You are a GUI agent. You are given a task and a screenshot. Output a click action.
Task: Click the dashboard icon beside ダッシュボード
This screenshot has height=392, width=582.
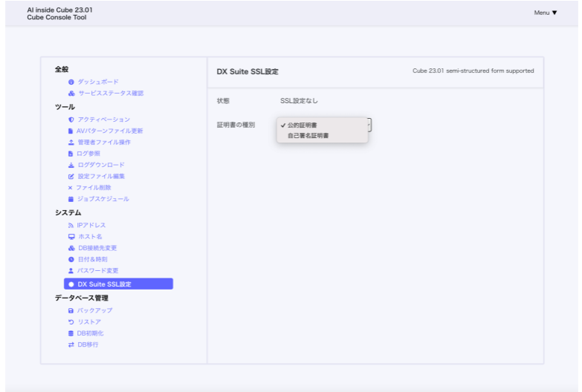pos(71,82)
